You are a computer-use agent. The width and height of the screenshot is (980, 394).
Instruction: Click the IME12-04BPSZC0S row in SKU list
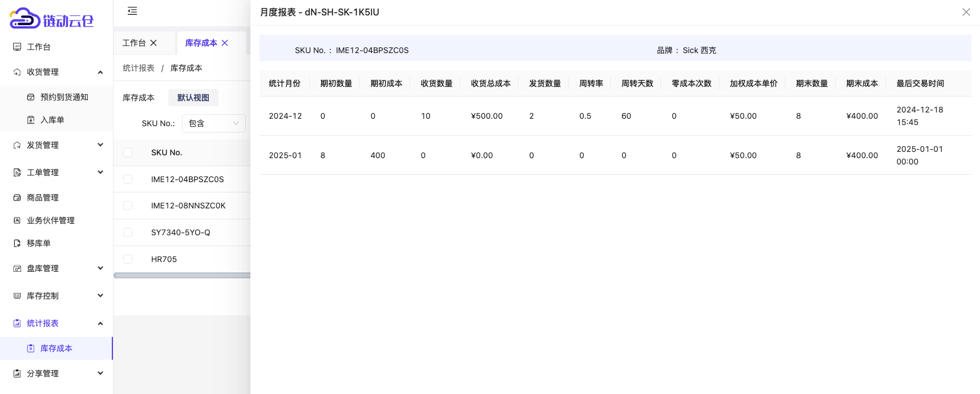click(x=182, y=179)
